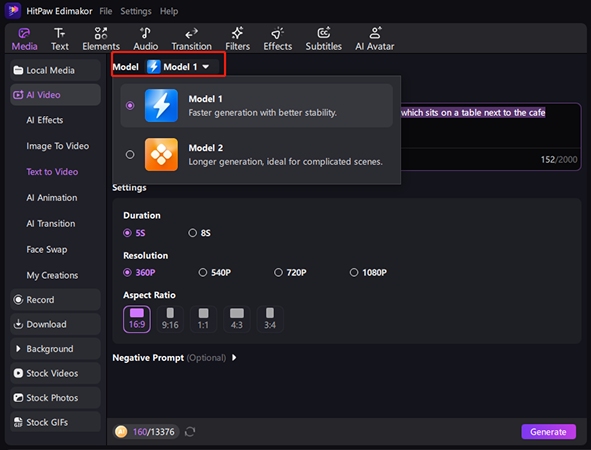The width and height of the screenshot is (591, 450).
Task: Open the Effects panel icon
Action: coord(277,33)
